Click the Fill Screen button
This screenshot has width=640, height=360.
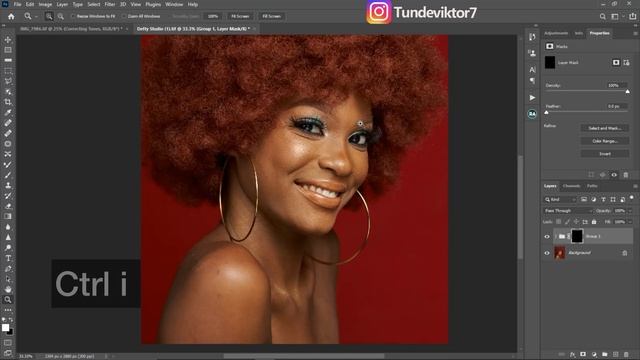click(x=271, y=16)
